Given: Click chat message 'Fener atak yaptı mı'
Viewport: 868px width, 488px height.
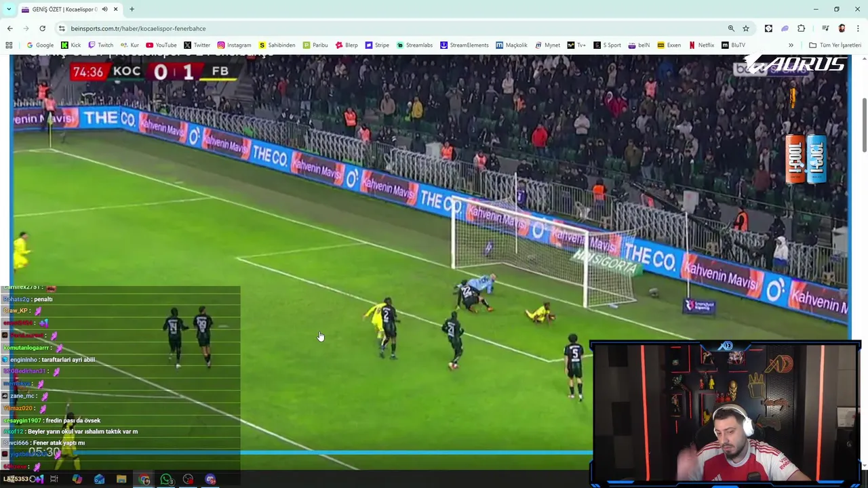Looking at the screenshot, I should [x=58, y=443].
